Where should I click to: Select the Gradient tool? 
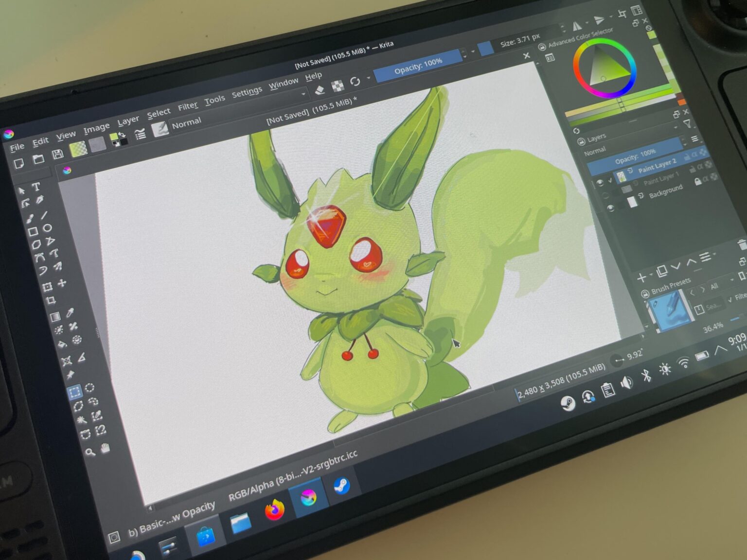[55, 316]
